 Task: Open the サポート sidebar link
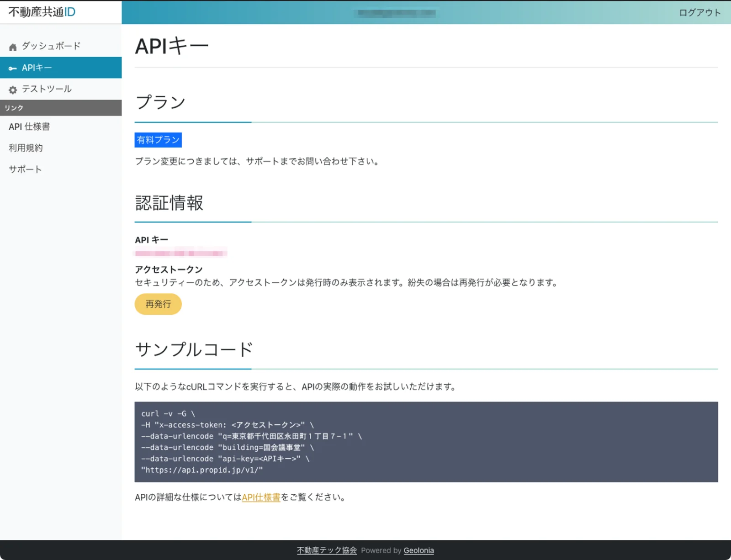pyautogui.click(x=25, y=169)
